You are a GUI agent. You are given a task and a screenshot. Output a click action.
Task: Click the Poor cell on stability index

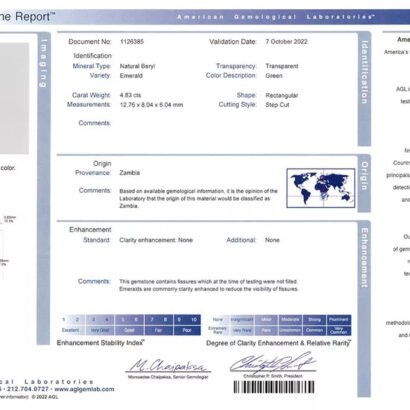[187, 330]
